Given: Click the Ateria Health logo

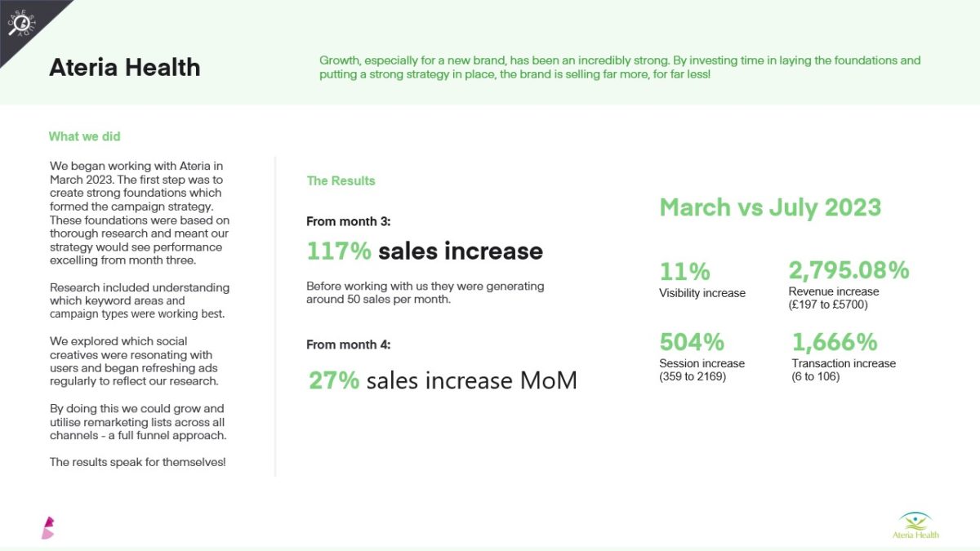Looking at the screenshot, I should [x=915, y=524].
